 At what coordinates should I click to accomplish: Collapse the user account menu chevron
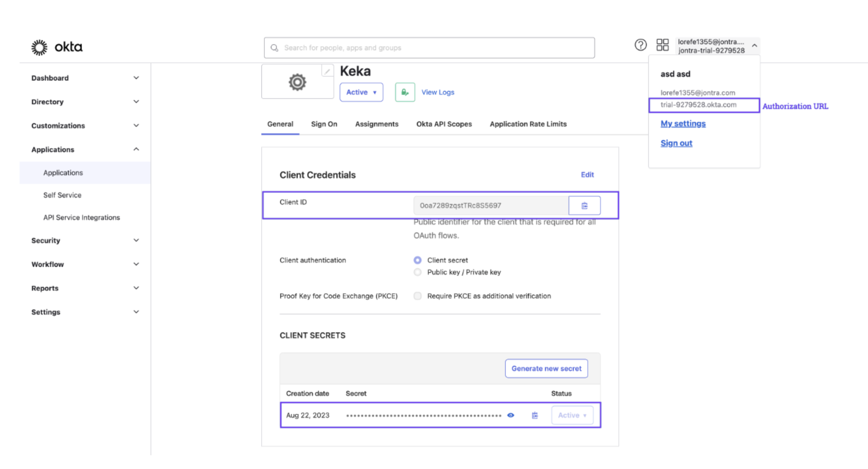pos(754,45)
